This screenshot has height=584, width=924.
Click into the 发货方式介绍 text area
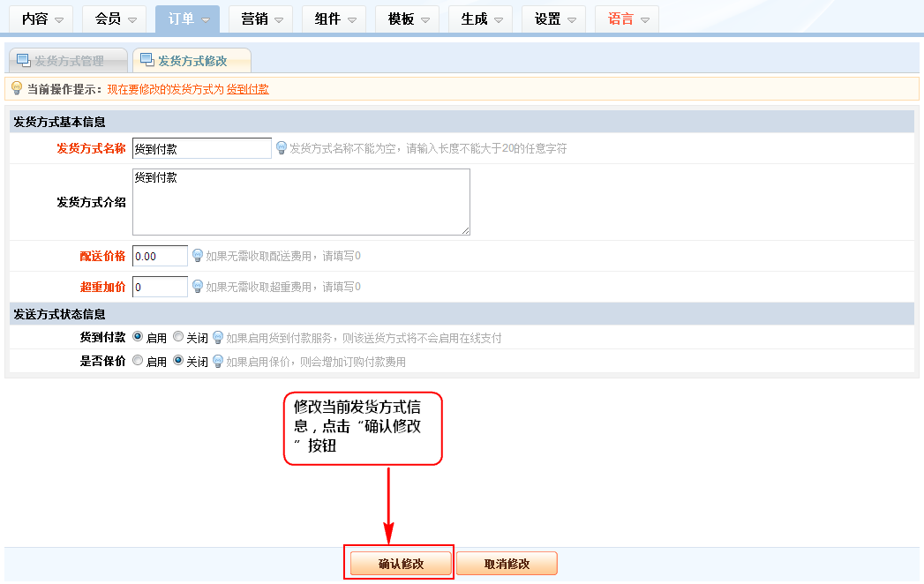[x=300, y=202]
